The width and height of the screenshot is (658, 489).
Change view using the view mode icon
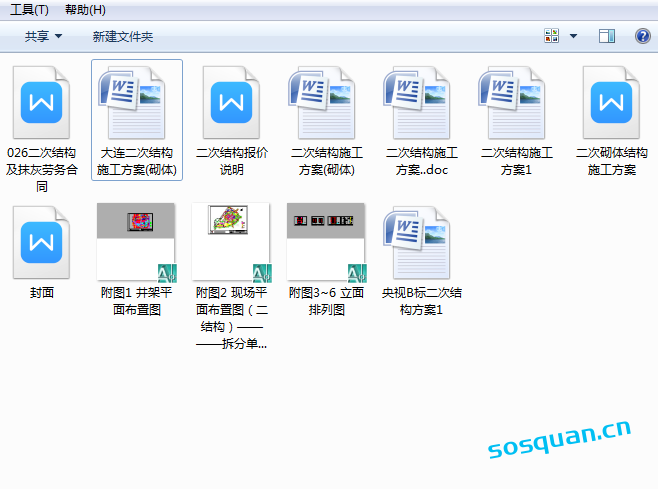tap(552, 36)
